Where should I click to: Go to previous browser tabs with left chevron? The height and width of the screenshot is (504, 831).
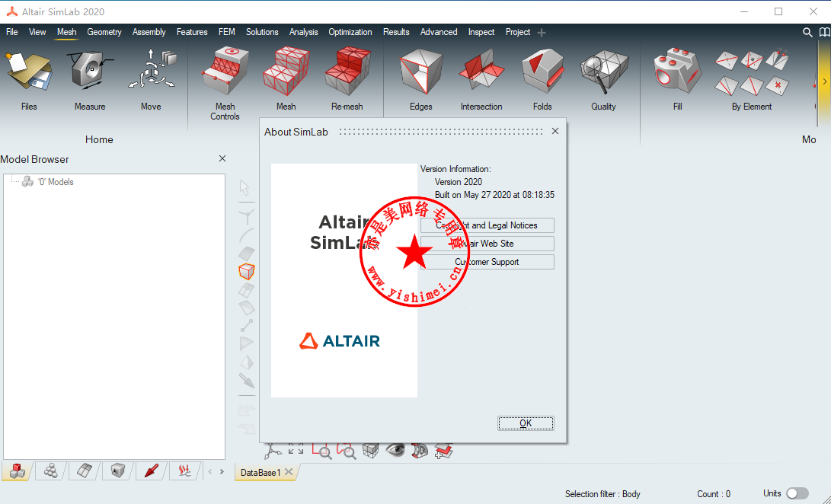[x=210, y=471]
